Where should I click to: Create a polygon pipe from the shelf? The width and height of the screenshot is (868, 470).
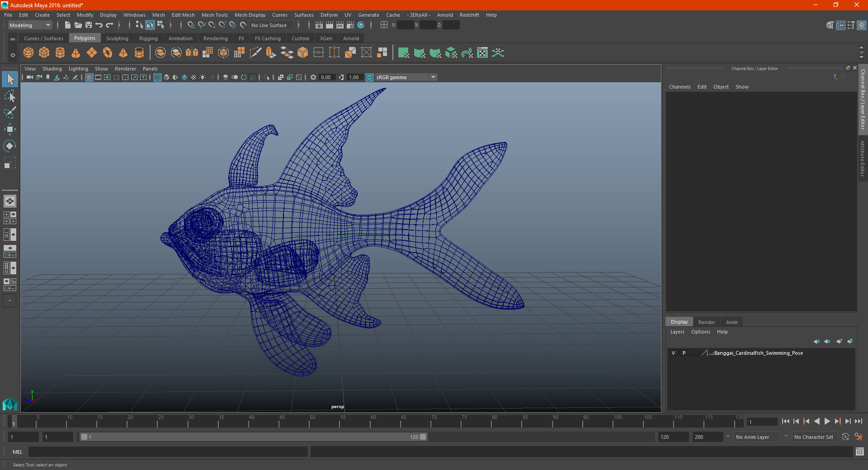coord(139,53)
